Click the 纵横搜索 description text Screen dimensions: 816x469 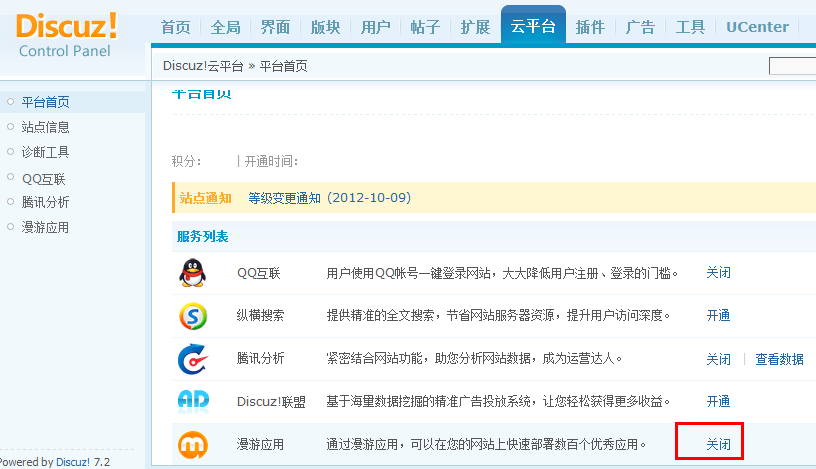click(498, 315)
